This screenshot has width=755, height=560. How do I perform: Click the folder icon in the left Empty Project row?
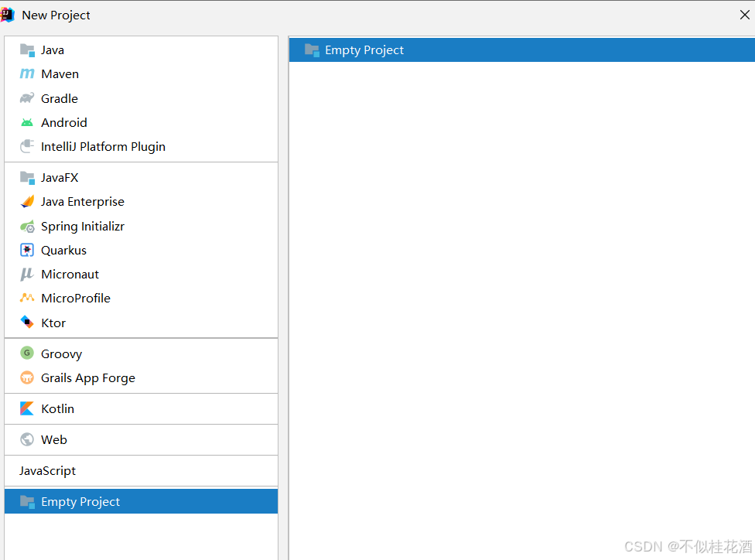(x=27, y=502)
